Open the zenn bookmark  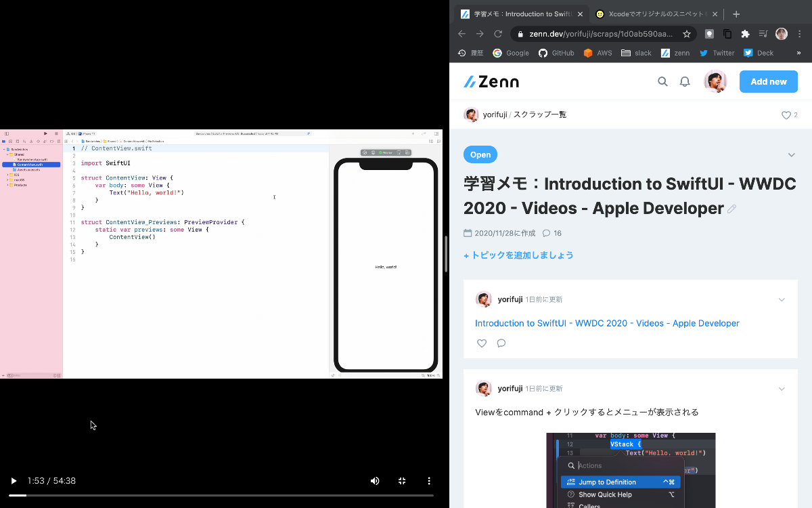click(x=675, y=53)
